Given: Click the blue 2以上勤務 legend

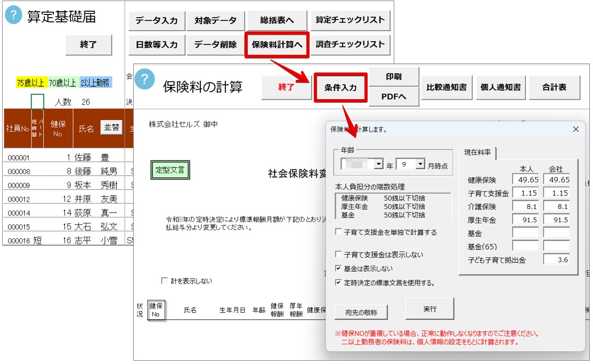Looking at the screenshot, I should (95, 83).
